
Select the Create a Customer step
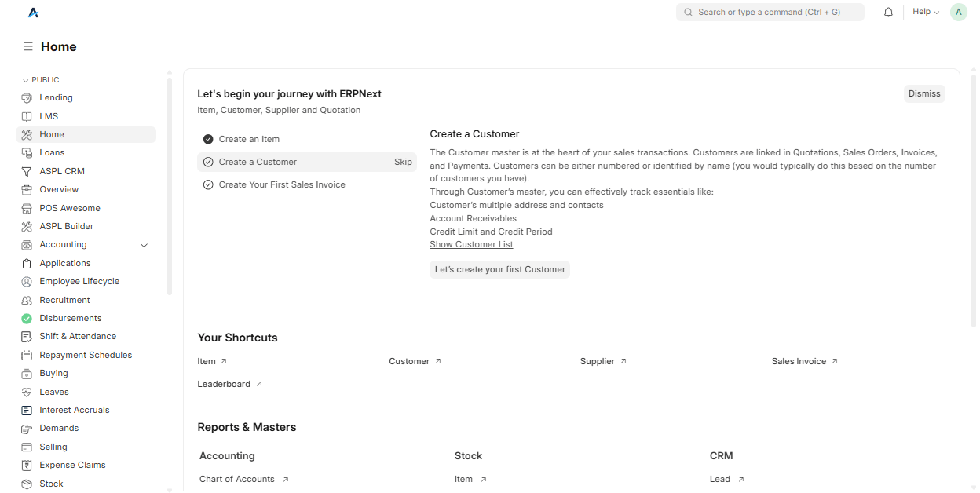click(x=258, y=162)
